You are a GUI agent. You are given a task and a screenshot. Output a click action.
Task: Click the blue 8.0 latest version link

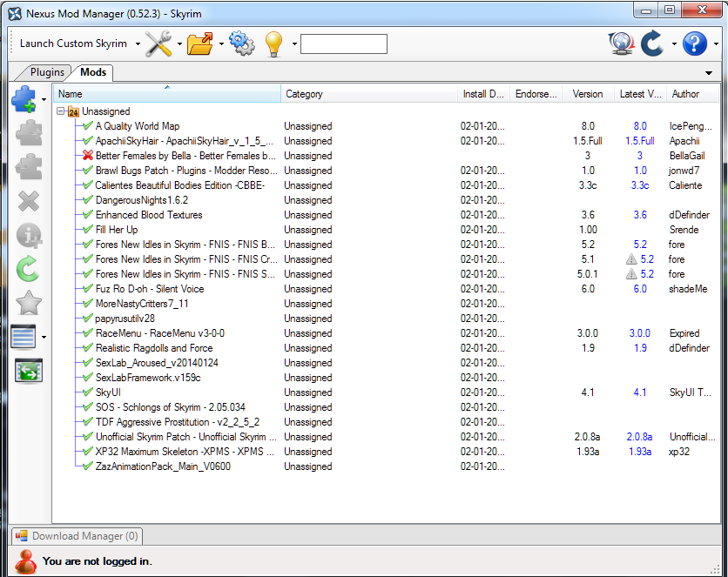coord(640,126)
